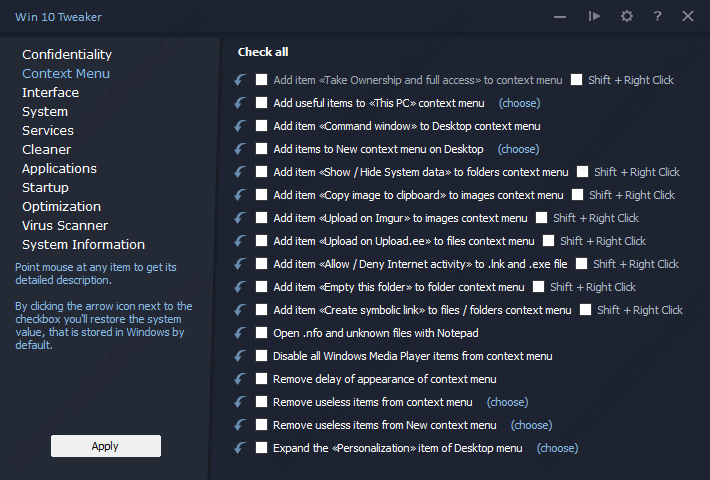Restore default for Copy image to clipboard

[x=240, y=195]
